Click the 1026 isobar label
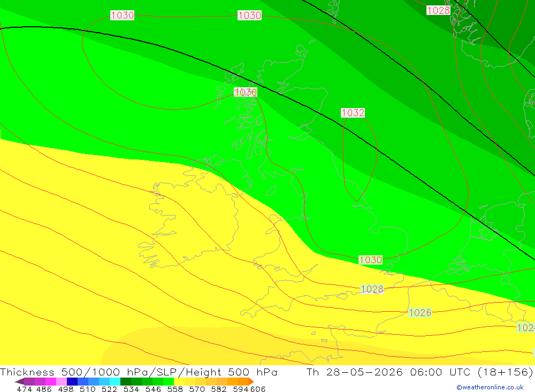The image size is (535, 392). [x=420, y=312]
